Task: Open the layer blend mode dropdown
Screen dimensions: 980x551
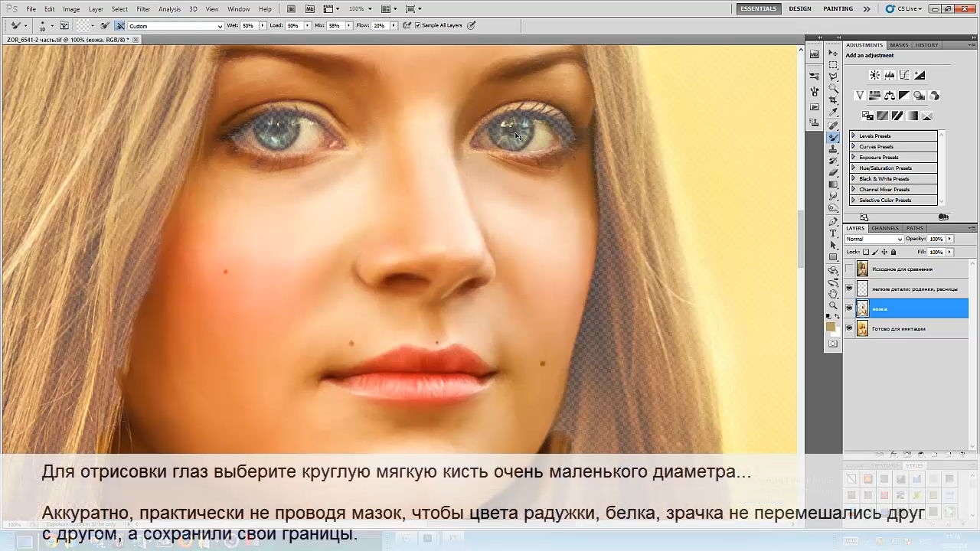Action: (874, 240)
